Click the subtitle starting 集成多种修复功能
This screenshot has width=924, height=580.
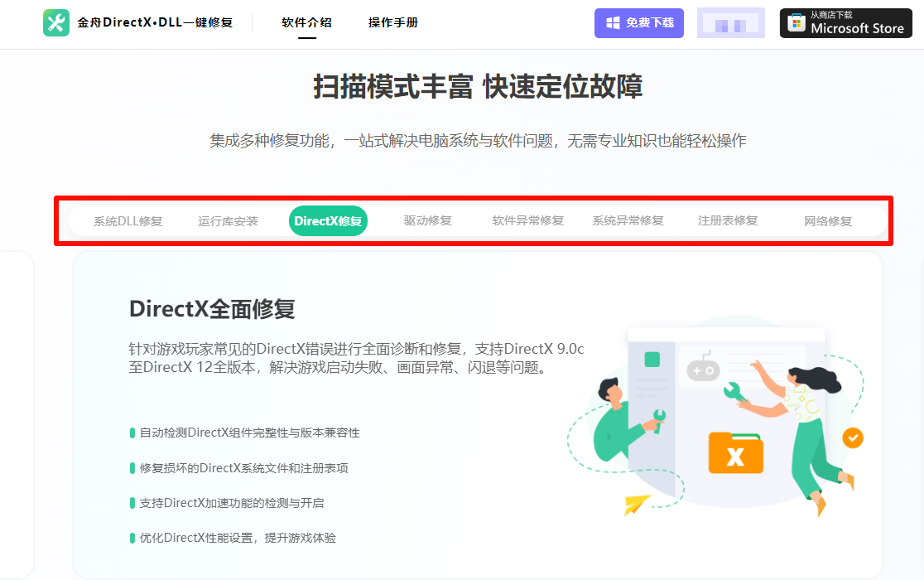pos(478,141)
